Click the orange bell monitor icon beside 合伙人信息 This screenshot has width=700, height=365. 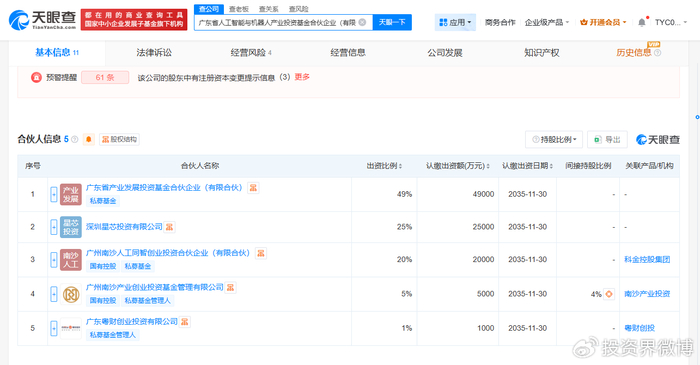88,140
